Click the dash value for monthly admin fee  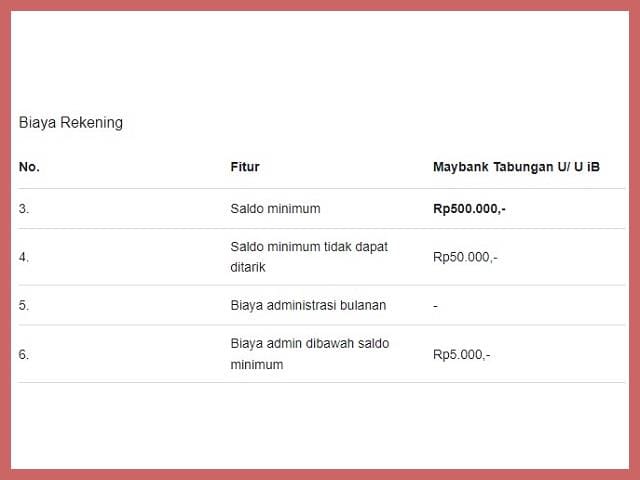[x=435, y=305]
